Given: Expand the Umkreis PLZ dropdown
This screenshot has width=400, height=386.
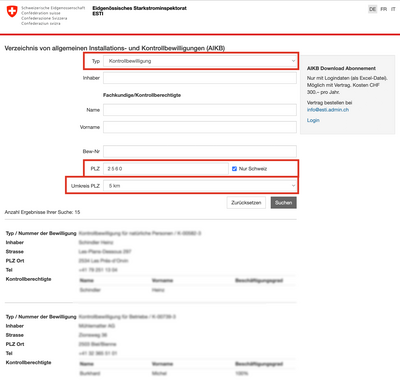Looking at the screenshot, I should [x=200, y=186].
